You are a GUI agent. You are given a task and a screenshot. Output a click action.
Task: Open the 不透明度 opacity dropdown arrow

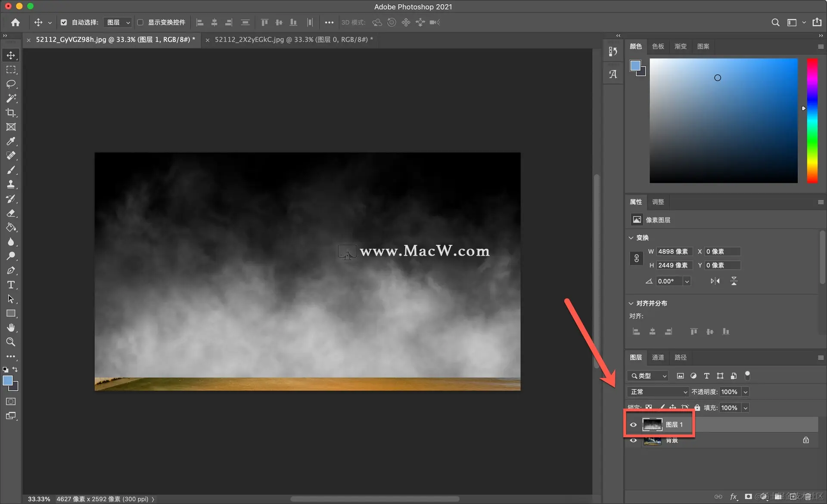click(746, 392)
